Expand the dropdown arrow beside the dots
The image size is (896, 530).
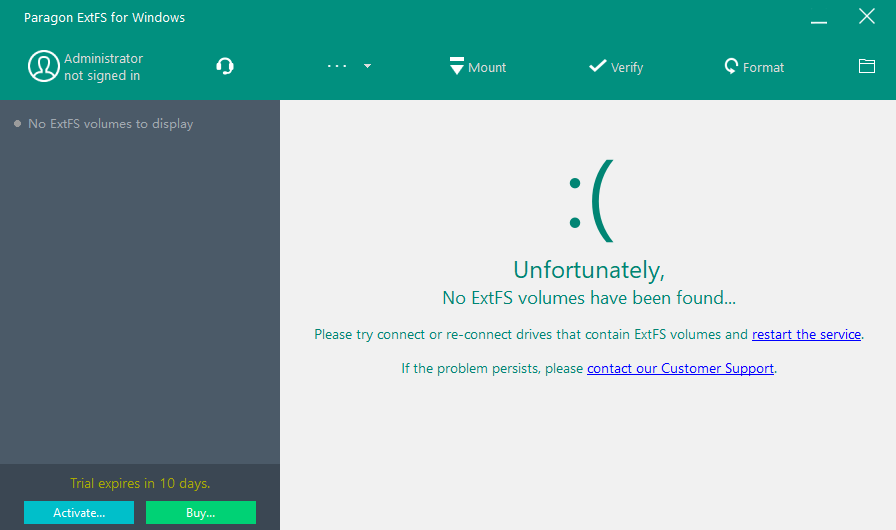367,66
